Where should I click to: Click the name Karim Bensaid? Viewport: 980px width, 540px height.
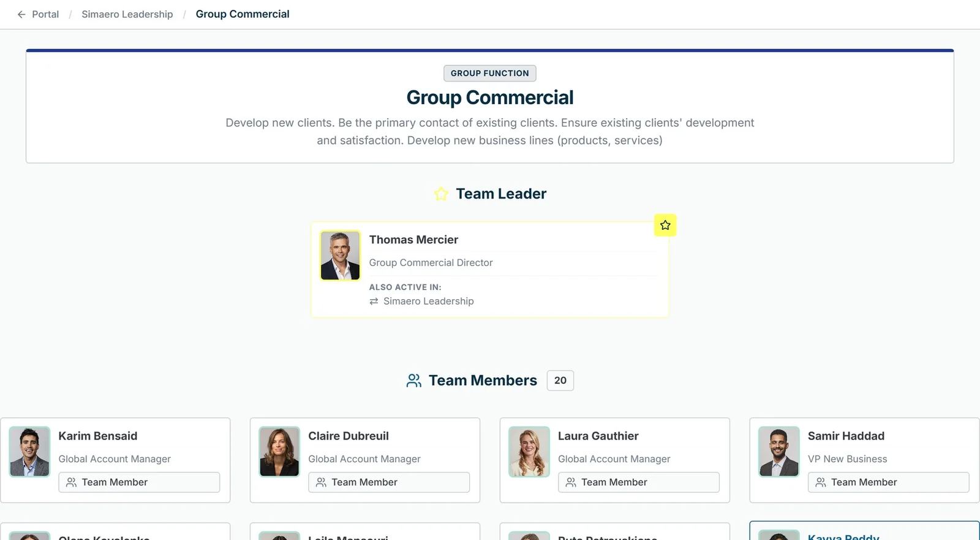[x=98, y=436]
